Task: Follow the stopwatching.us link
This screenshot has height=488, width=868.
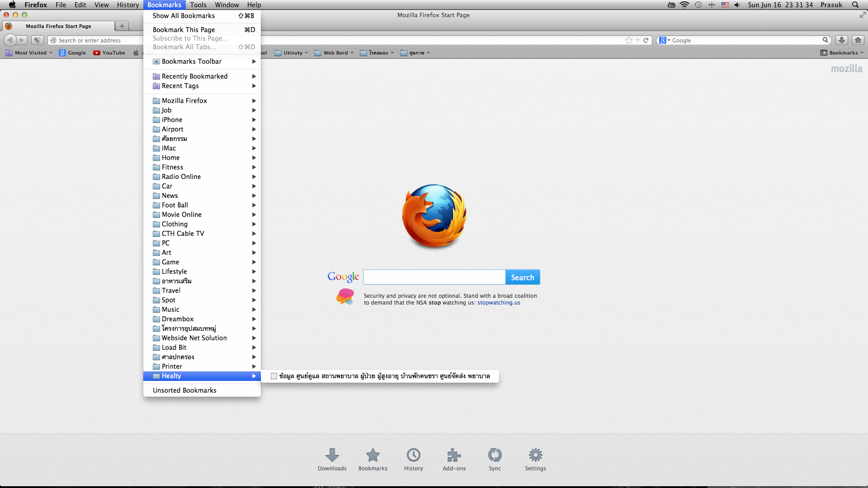Action: click(x=499, y=303)
